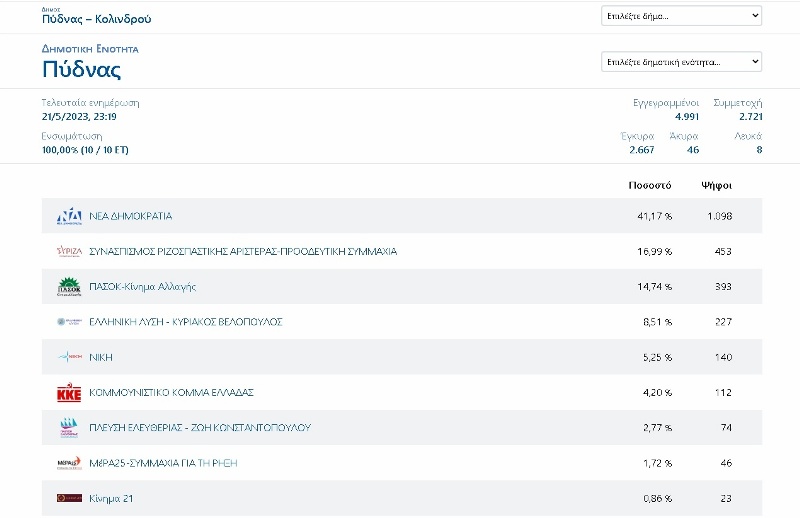Open the 'Επιλέξτε δήμο...' dropdown
This screenshot has width=800, height=518.
[x=681, y=16]
